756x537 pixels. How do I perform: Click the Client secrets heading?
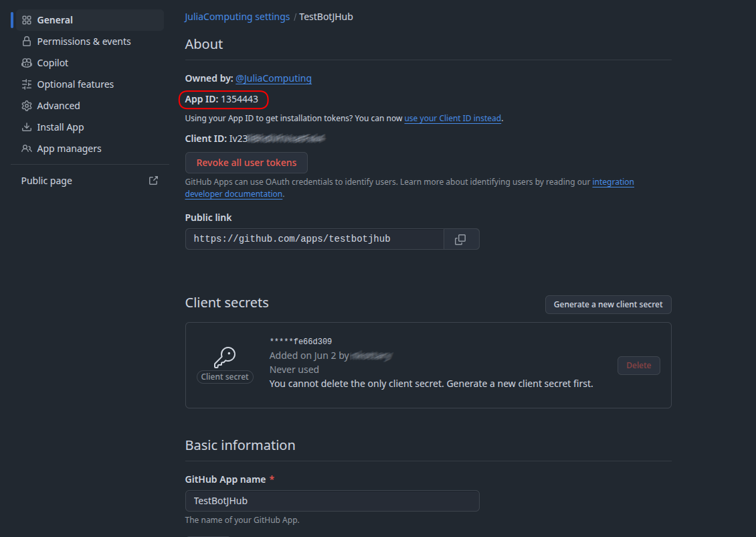(x=227, y=303)
